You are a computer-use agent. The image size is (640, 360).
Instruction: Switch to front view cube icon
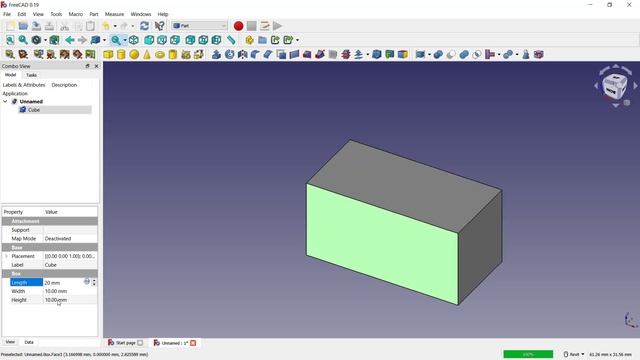coord(149,40)
